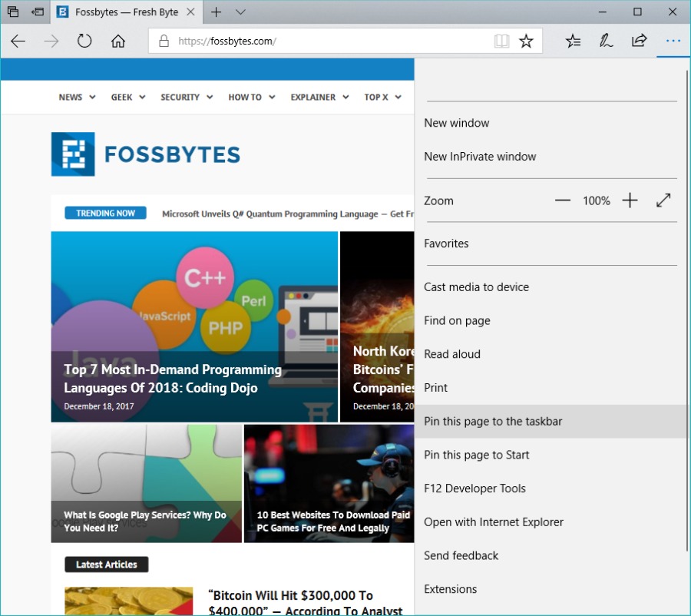Enter full screen via the diagonal arrows
This screenshot has height=616, width=691.
663,200
